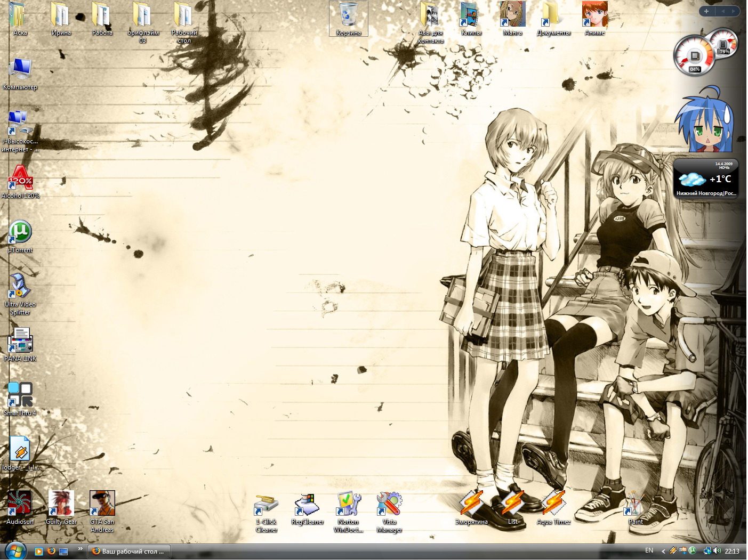Go to next sidebar gadgets page
This screenshot has width=748, height=560.
point(734,11)
